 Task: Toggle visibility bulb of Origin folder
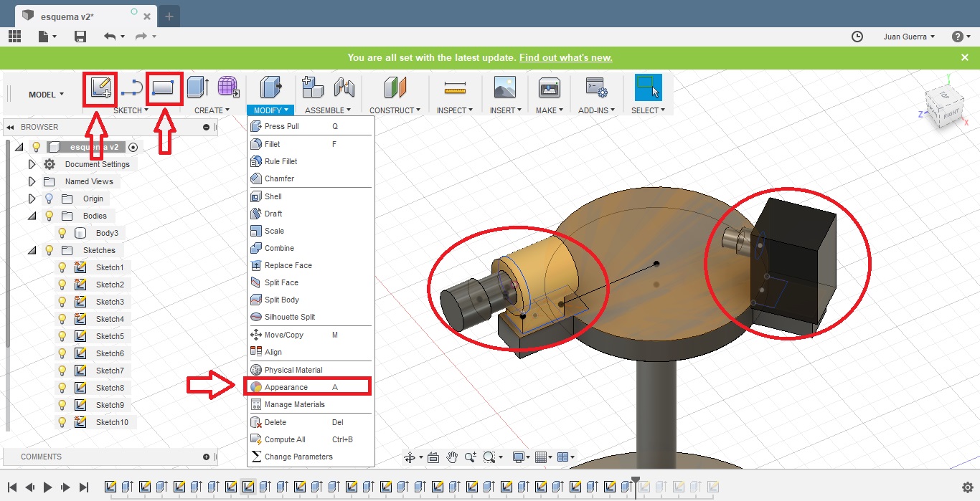point(50,199)
